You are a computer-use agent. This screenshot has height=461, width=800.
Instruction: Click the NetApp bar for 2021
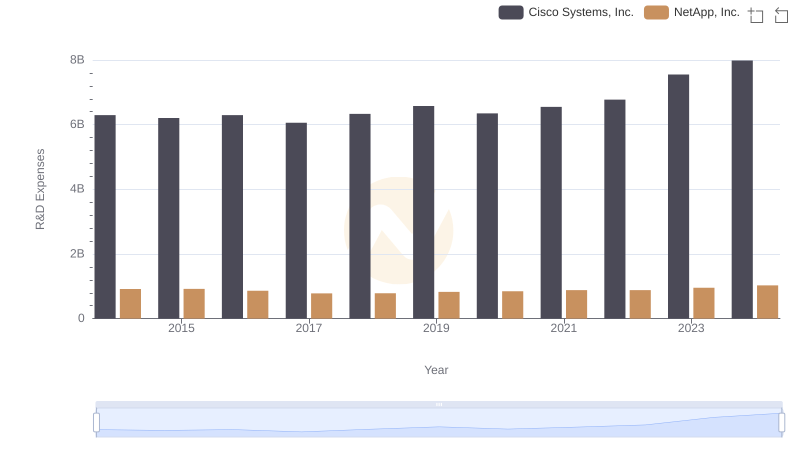pyautogui.click(x=577, y=304)
